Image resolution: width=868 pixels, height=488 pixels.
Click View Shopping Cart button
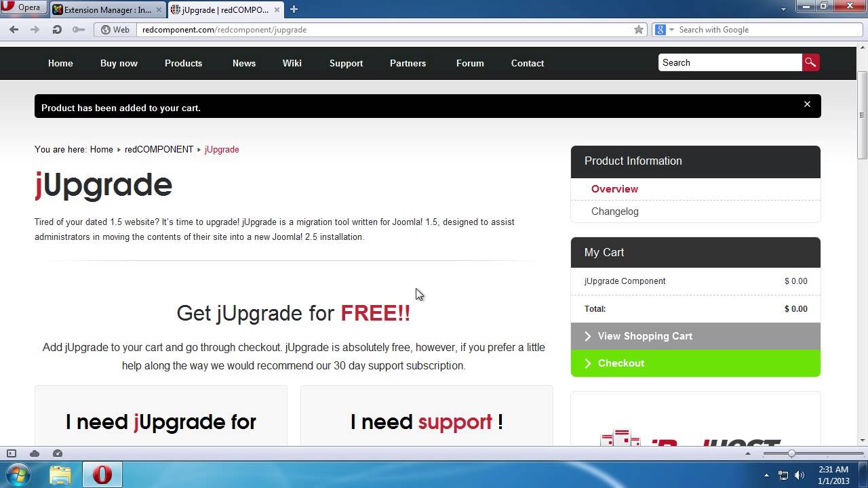tap(695, 336)
